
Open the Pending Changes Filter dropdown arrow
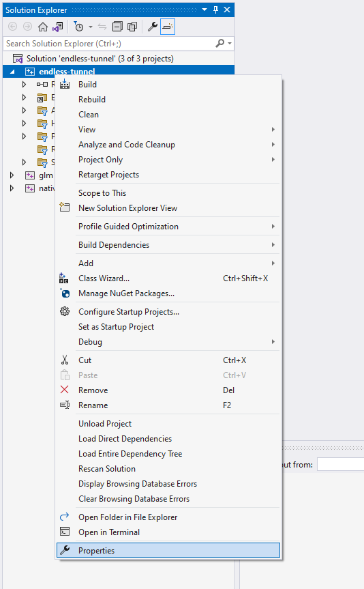91,27
